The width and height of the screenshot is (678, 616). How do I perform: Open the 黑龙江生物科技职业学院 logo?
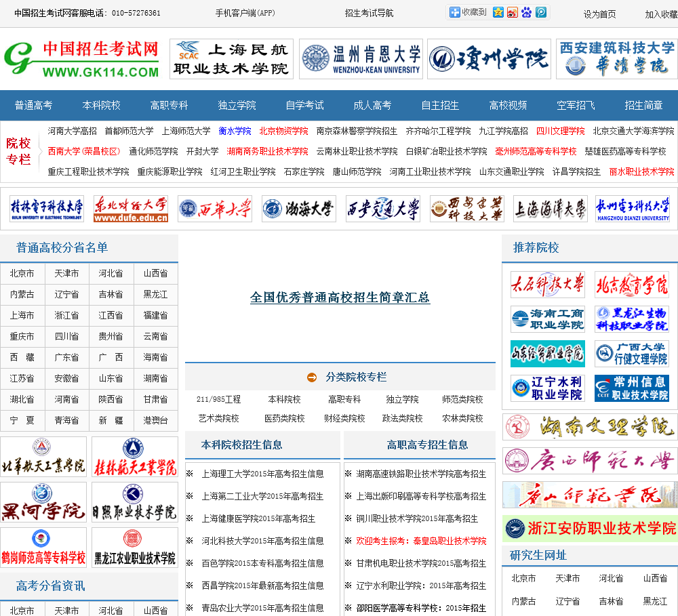coord(632,319)
